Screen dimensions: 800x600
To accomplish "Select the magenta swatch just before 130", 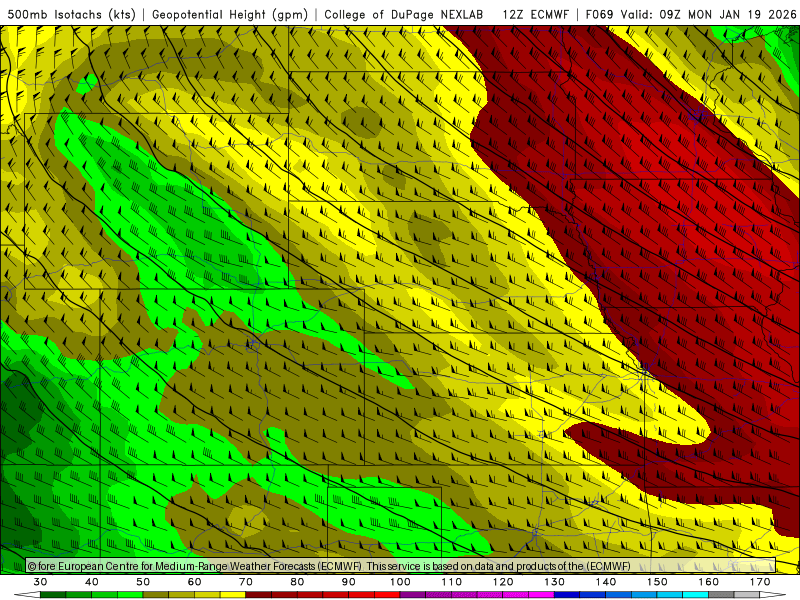I will coord(541,595).
